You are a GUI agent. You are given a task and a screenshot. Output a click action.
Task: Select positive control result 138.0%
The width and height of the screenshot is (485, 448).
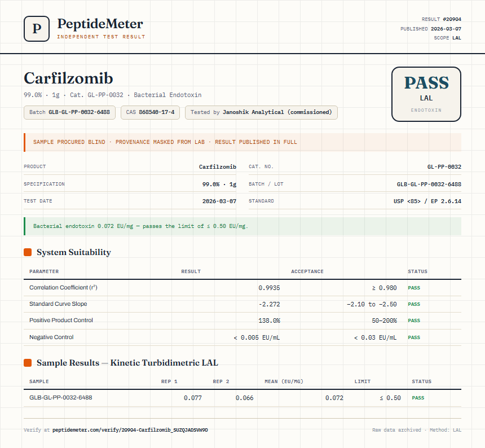[x=269, y=320]
